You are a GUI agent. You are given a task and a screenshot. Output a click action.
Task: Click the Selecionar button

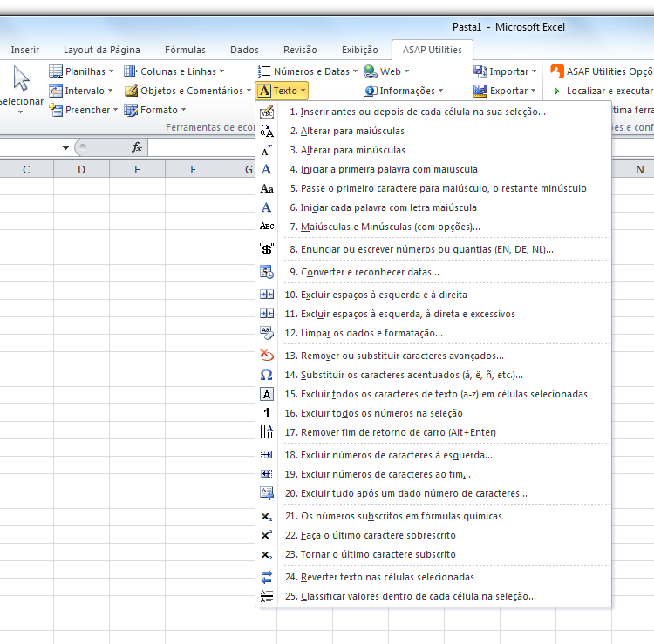(x=21, y=90)
